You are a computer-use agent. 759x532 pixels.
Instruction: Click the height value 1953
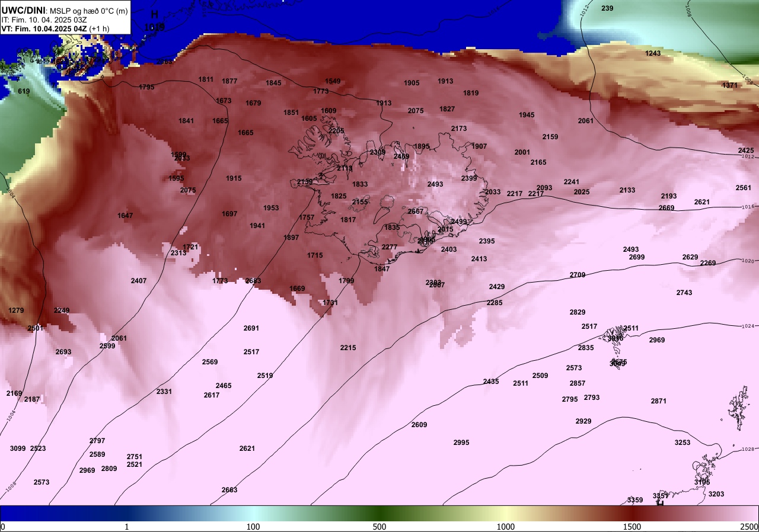pyautogui.click(x=271, y=208)
